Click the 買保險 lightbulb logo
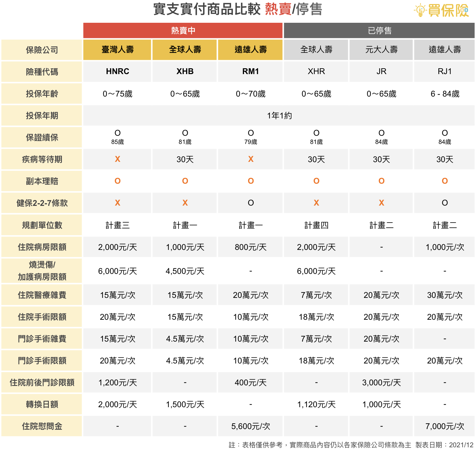Viewport: 476px width, 450px height. pyautogui.click(x=441, y=10)
